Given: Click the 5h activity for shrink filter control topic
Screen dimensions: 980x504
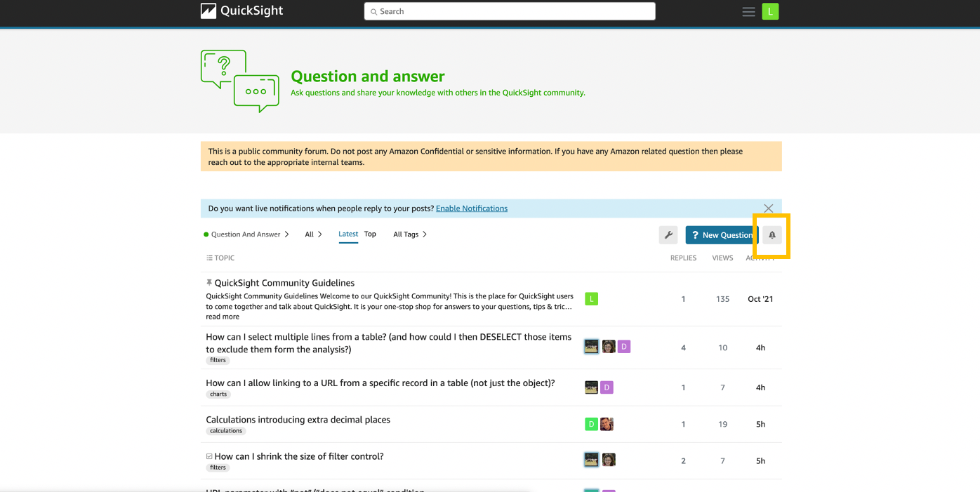Looking at the screenshot, I should (760, 461).
